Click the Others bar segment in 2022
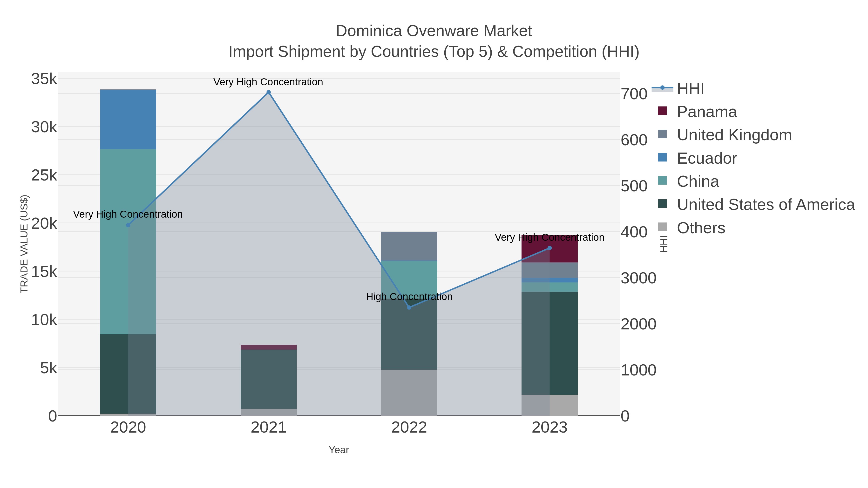This screenshot has height=488, width=868. [x=409, y=393]
